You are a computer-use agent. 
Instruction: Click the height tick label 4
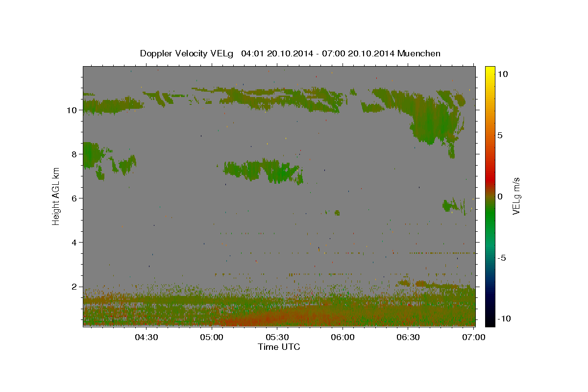75,243
